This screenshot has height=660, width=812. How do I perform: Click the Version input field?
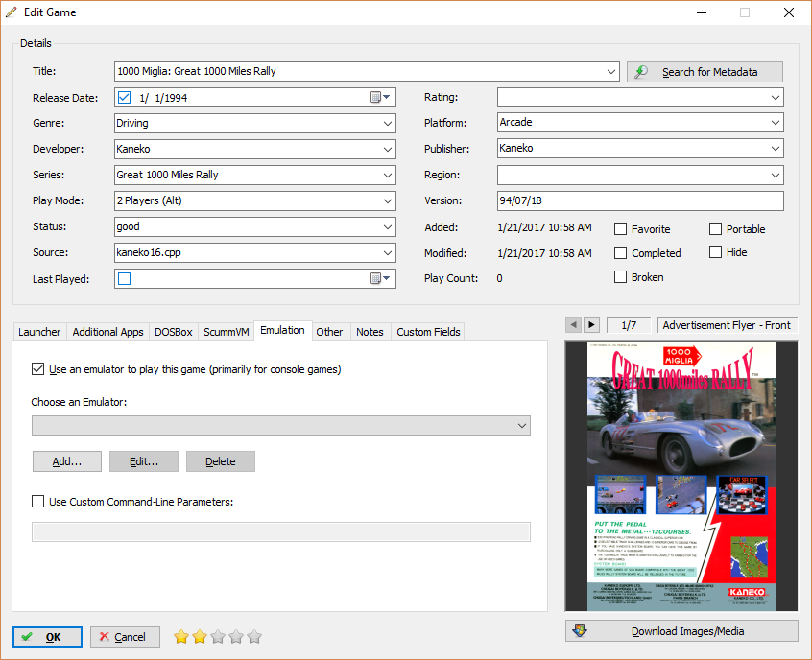coord(640,200)
